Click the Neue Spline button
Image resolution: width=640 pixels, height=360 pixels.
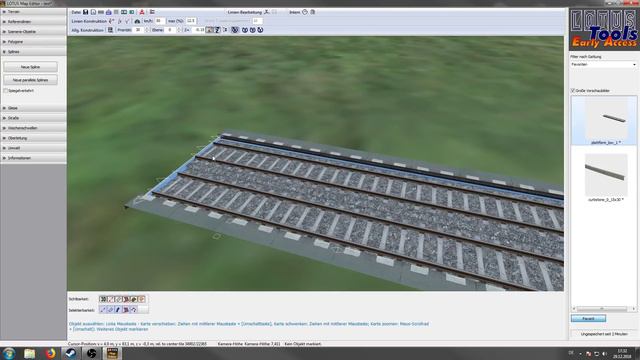(31, 67)
